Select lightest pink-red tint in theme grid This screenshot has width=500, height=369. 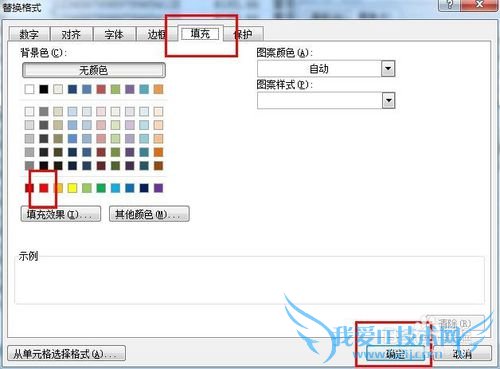click(101, 111)
